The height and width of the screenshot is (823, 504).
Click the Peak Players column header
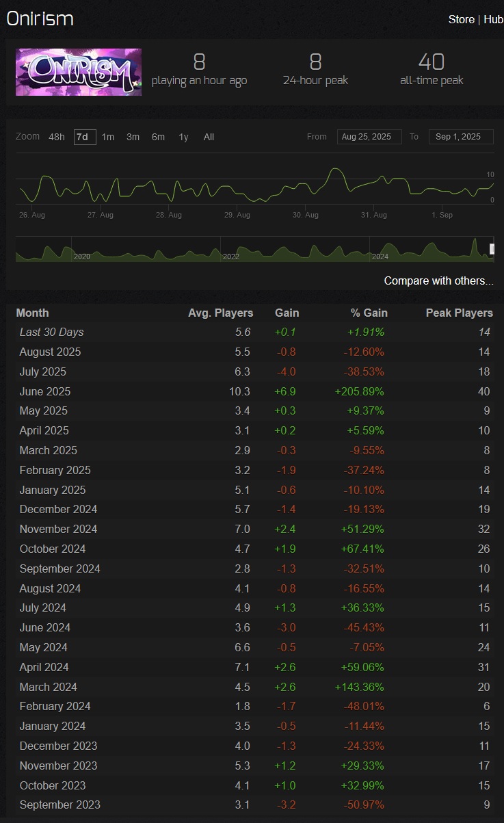click(x=459, y=313)
